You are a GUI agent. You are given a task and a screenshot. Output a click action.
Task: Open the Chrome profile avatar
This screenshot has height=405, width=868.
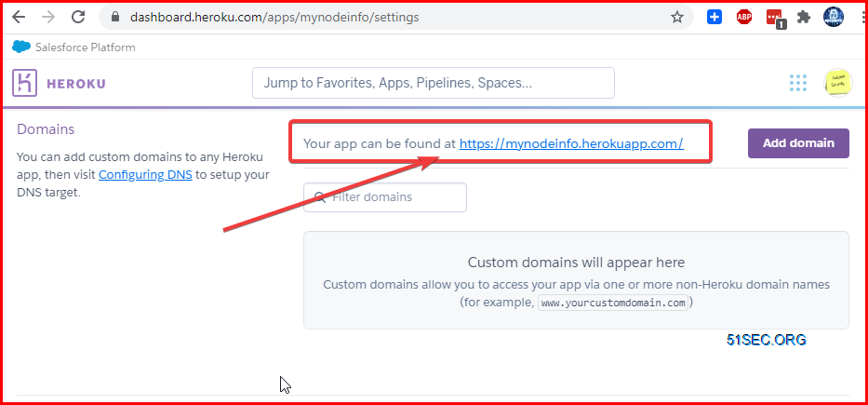coord(833,17)
